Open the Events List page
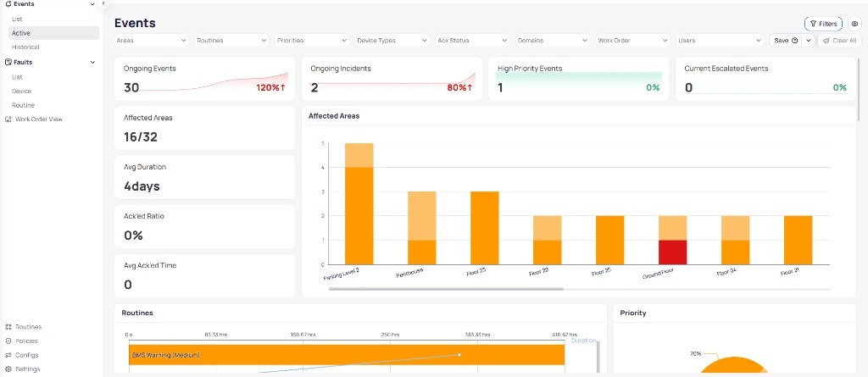 [17, 19]
